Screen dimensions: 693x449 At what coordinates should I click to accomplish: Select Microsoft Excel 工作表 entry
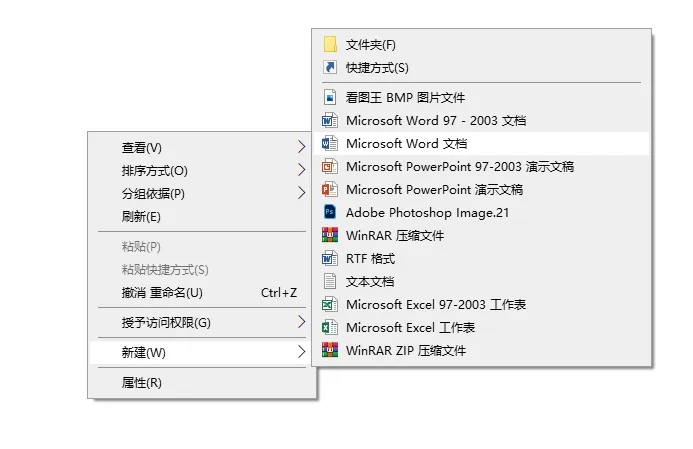click(x=410, y=328)
